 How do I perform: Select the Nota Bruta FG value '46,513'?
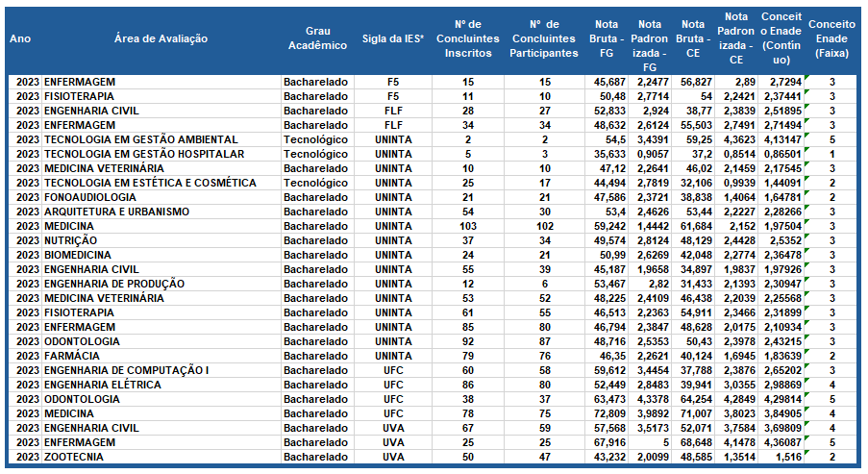[x=609, y=312]
